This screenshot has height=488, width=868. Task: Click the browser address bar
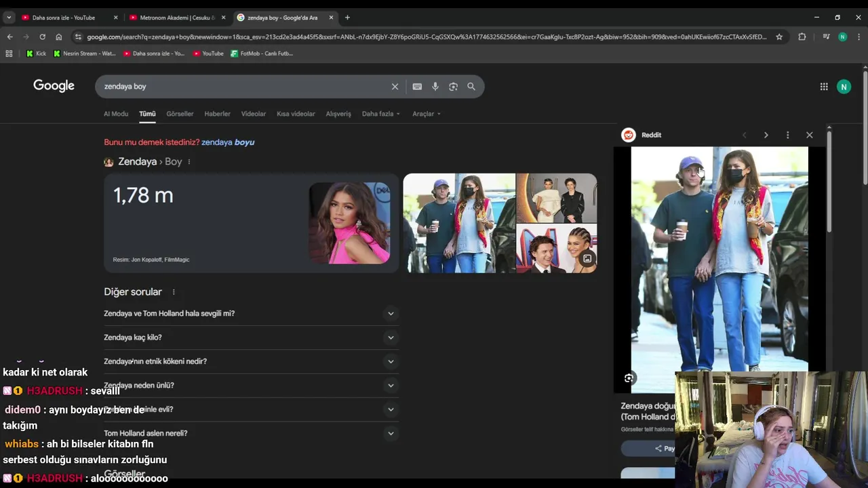427,37
